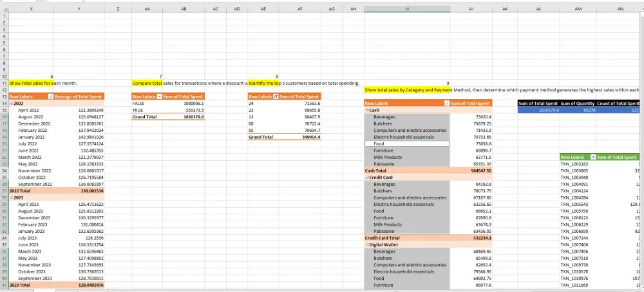
Task: Select the Grand Total value 349954.4
Action: click(300, 137)
